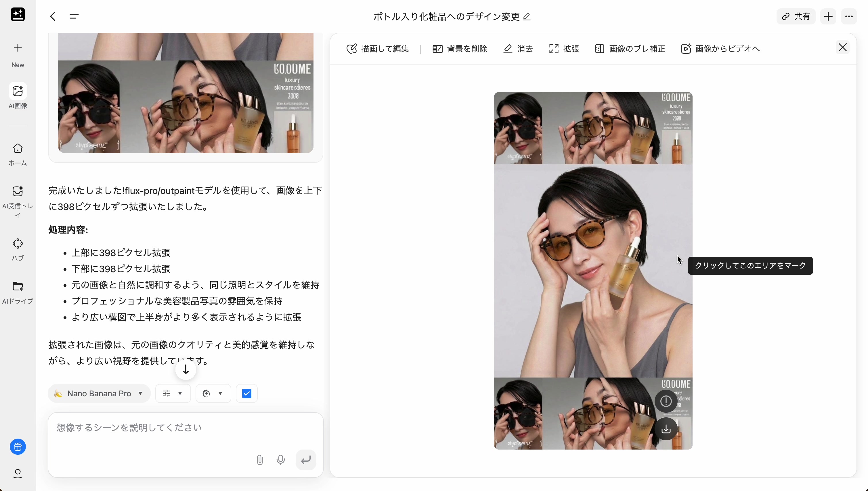
Task: Attach a file with the paperclip icon
Action: (259, 460)
